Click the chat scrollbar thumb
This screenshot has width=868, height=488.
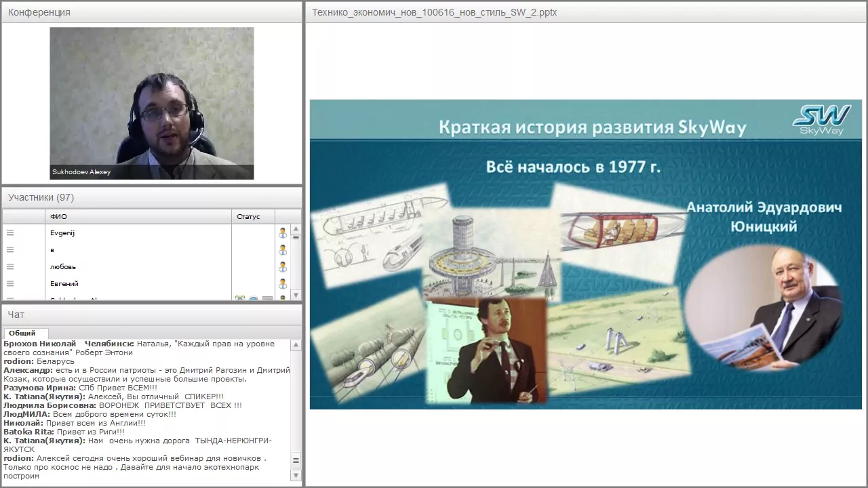296,461
